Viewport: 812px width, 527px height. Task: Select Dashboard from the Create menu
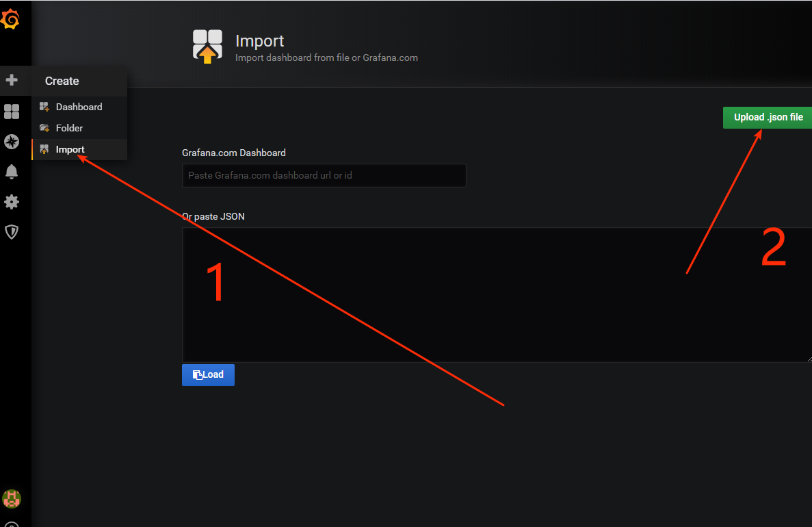[79, 107]
